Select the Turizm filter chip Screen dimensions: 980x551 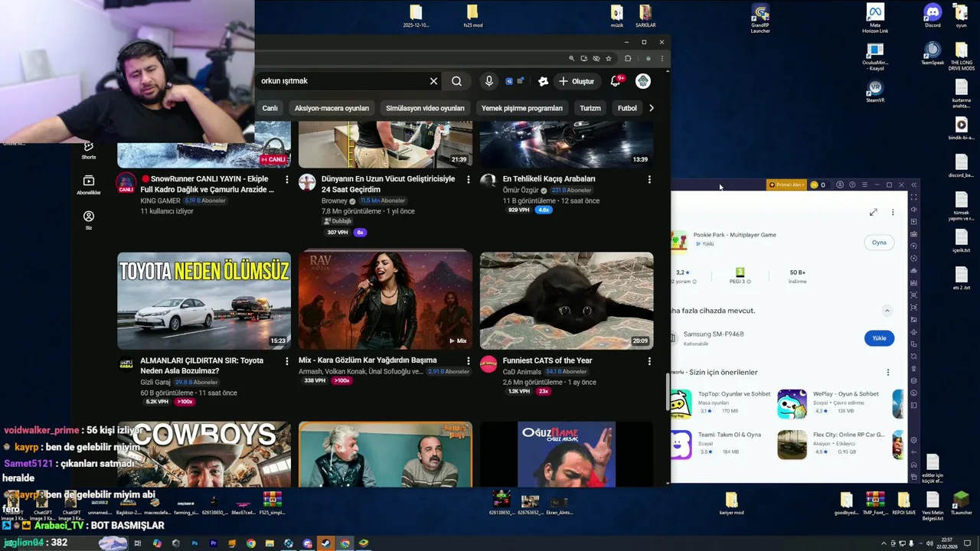(x=590, y=108)
